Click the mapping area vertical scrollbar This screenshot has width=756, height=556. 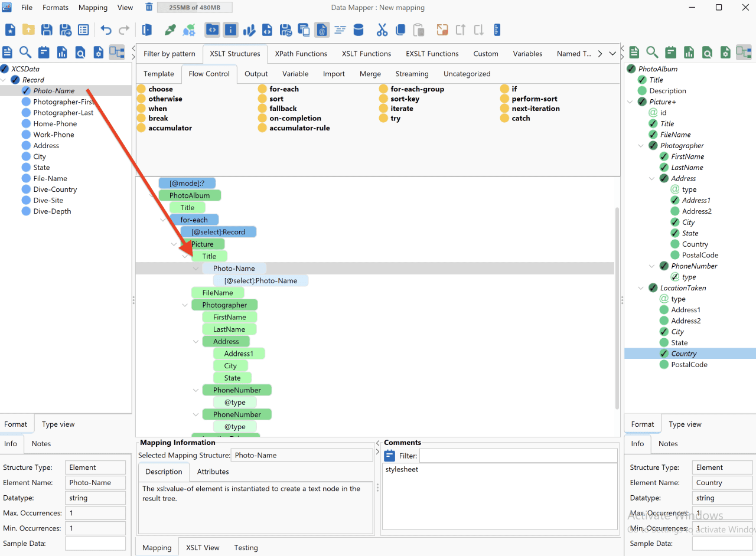[x=618, y=308]
